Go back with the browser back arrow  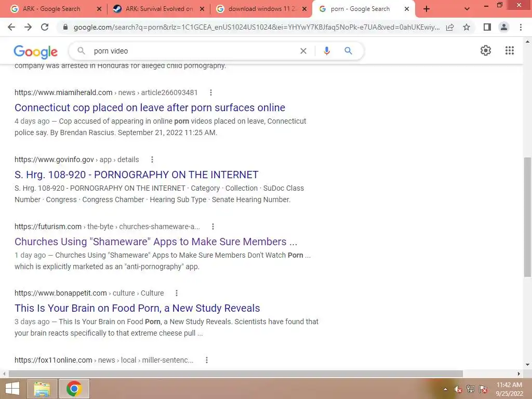[11, 27]
